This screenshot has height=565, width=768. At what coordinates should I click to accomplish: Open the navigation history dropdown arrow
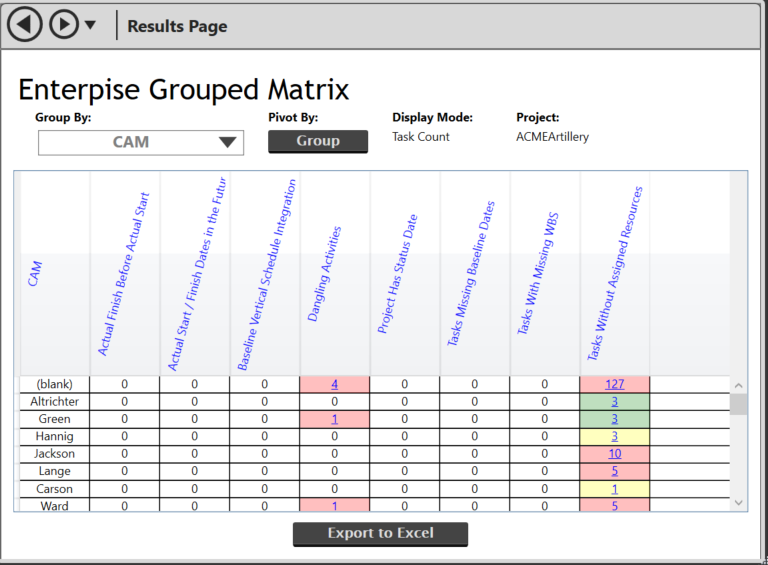pos(91,25)
